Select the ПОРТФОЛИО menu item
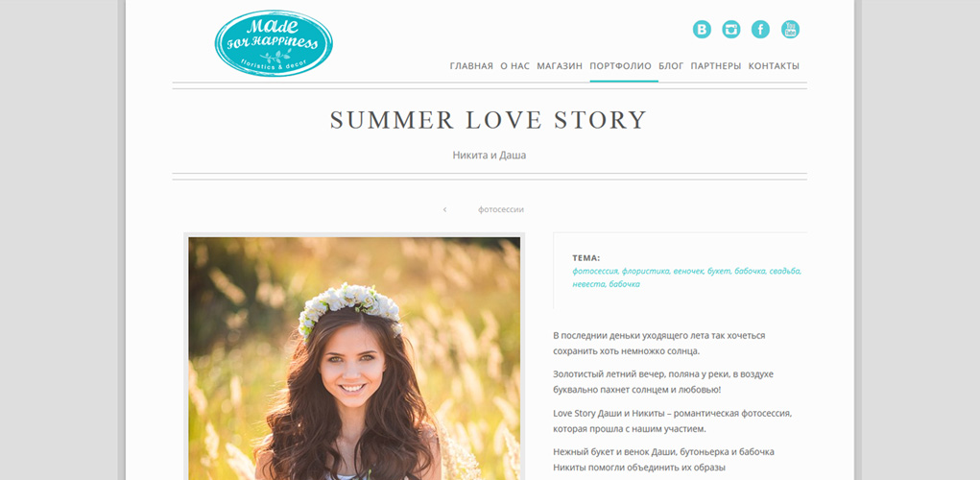Viewport: 980px width, 480px height. pos(621,65)
